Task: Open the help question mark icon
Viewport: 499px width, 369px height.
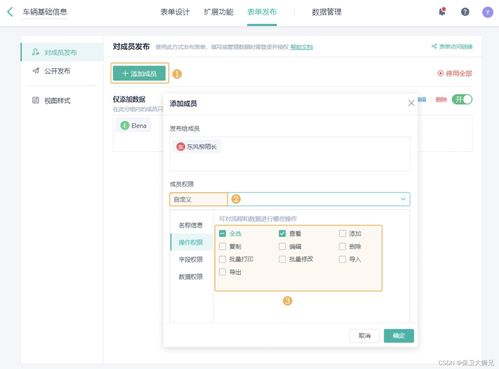Action: (x=465, y=12)
